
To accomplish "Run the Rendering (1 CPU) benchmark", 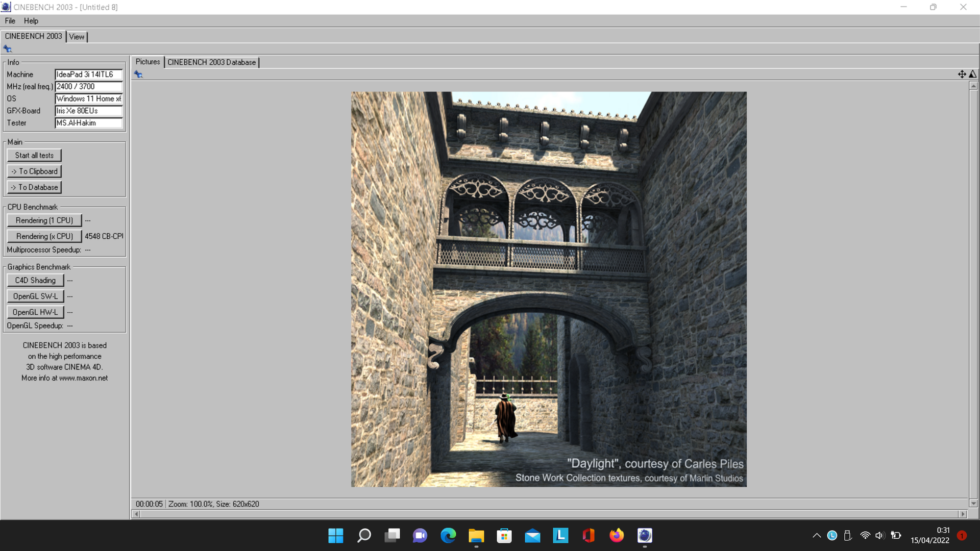I will coord(44,220).
